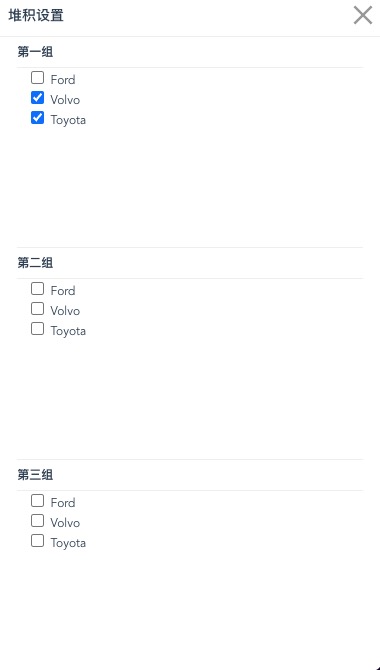Check Ford checkbox in 第一组
Screen dimensions: 380x670
click(x=38, y=78)
